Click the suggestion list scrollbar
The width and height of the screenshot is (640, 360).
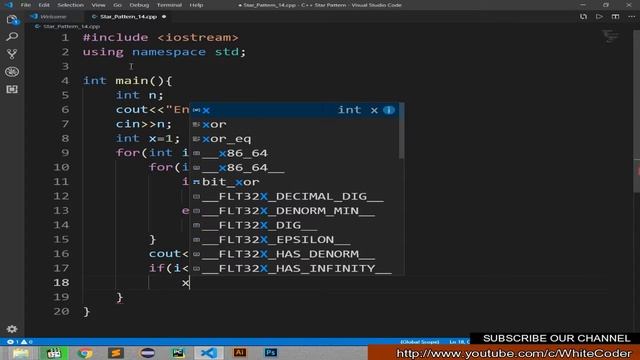tap(401, 131)
